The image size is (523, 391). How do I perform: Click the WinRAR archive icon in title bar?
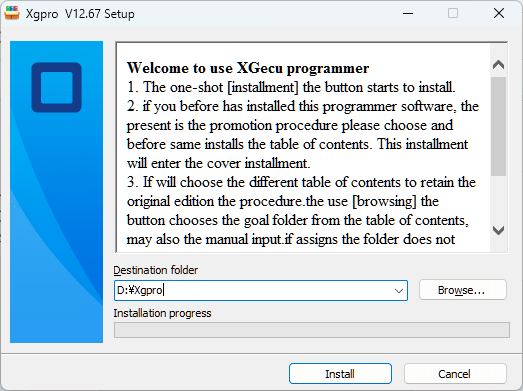pyautogui.click(x=12, y=13)
